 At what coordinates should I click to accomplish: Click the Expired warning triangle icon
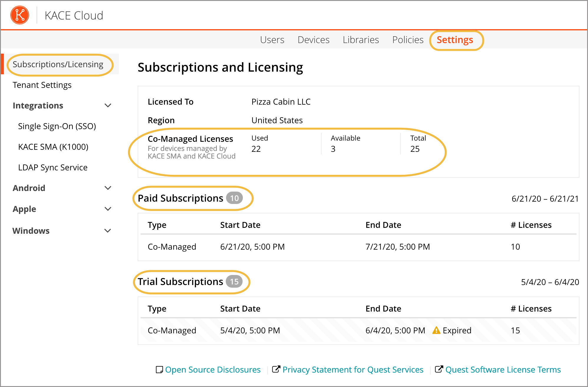[x=436, y=330]
